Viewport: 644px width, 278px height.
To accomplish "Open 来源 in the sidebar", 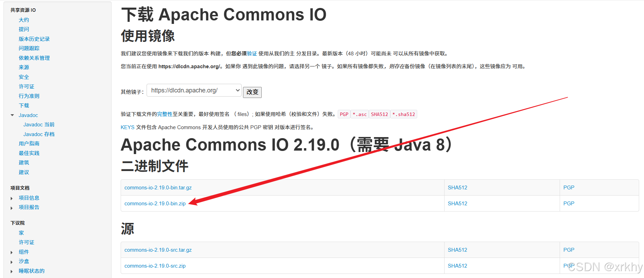I will point(24,68).
